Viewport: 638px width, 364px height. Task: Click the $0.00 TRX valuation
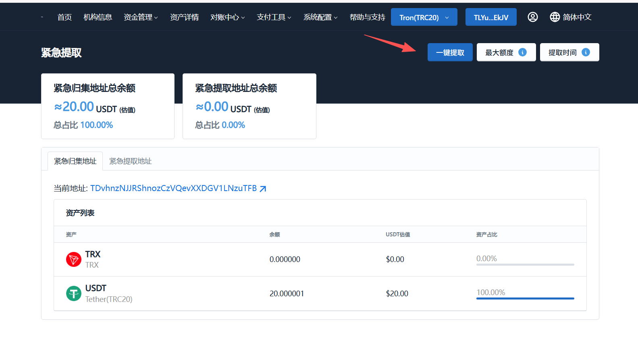395,259
